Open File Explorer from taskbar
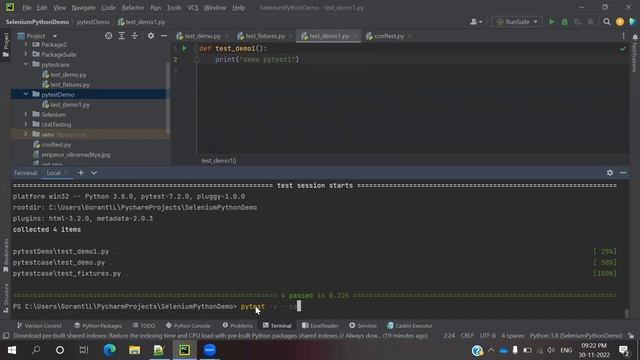640x360 pixels. tap(134, 350)
